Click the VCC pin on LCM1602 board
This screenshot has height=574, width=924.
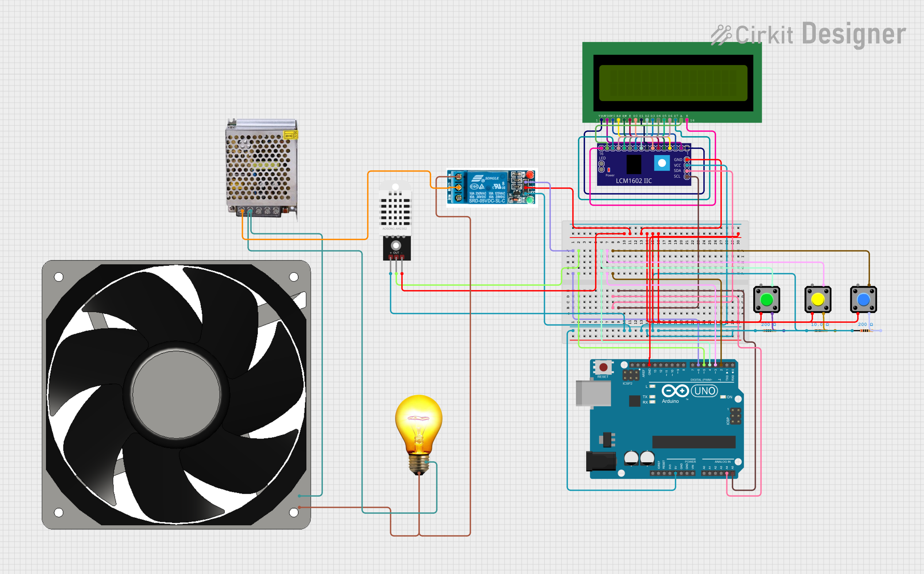(687, 165)
